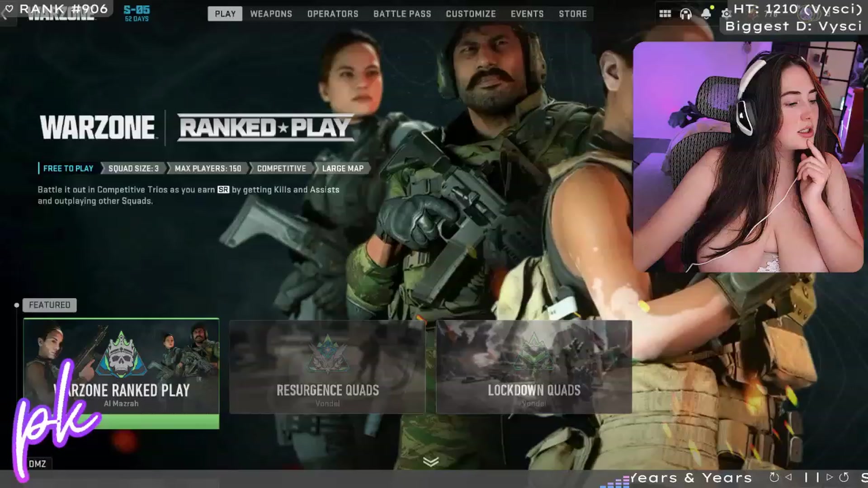
Task: Click the DMZ section label
Action: (37, 464)
